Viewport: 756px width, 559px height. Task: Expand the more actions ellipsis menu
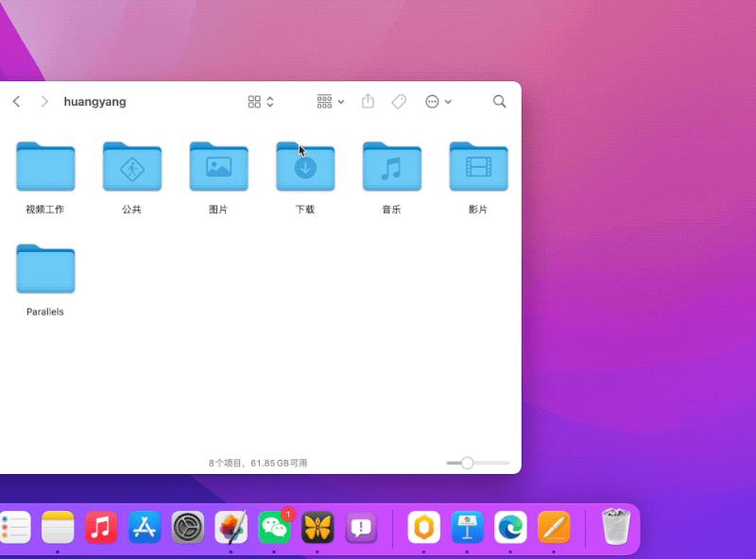432,101
